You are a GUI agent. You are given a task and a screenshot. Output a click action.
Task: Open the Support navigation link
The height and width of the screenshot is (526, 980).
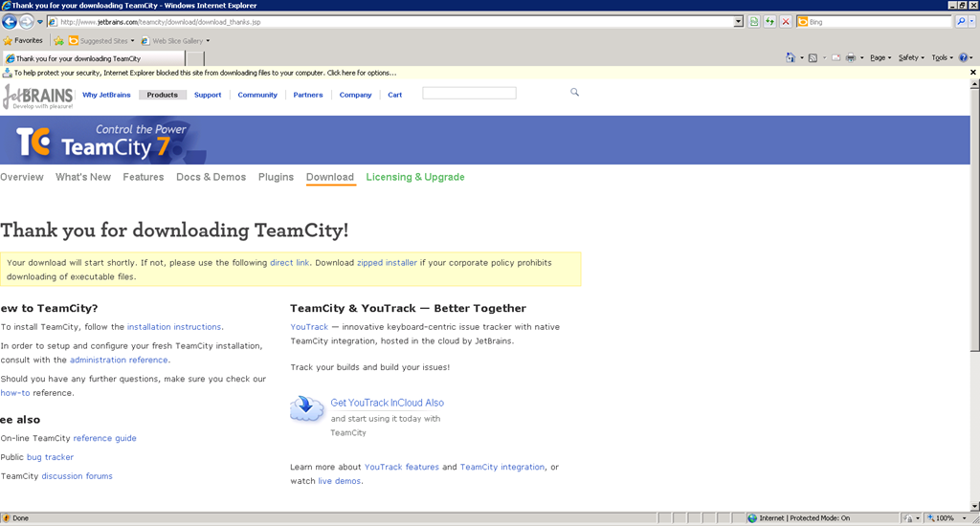pos(208,95)
